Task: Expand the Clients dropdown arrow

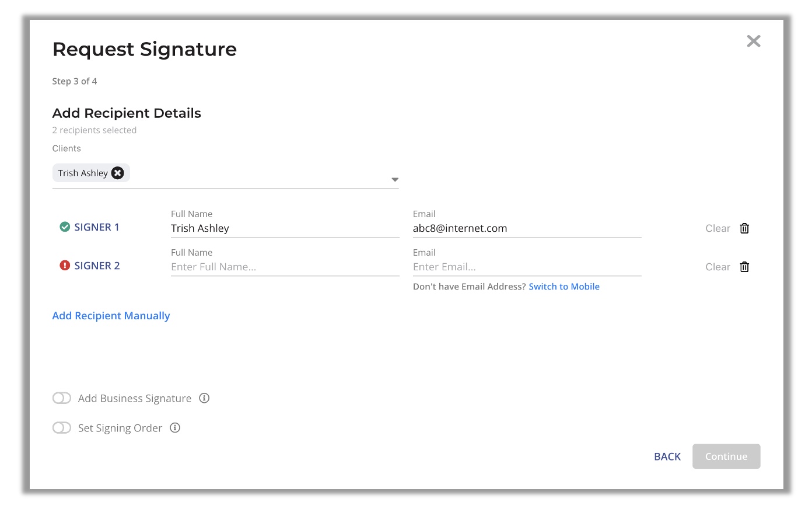Action: point(395,180)
